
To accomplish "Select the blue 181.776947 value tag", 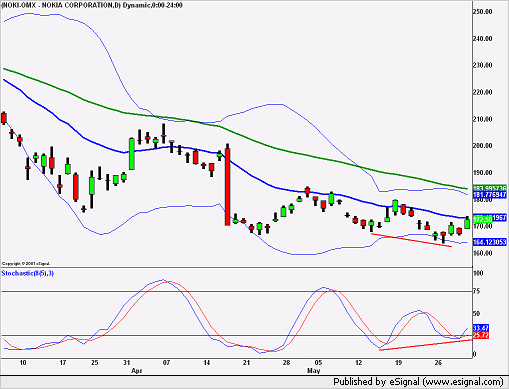I will click(x=490, y=194).
